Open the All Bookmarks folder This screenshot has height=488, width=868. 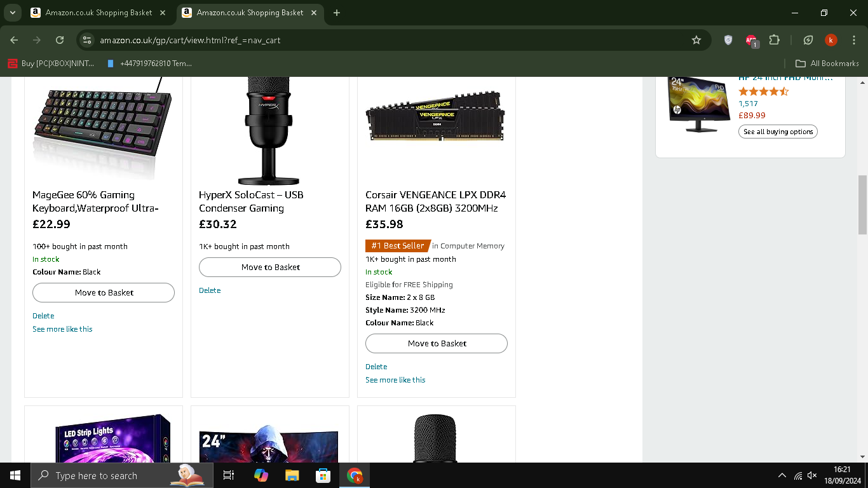[827, 64]
